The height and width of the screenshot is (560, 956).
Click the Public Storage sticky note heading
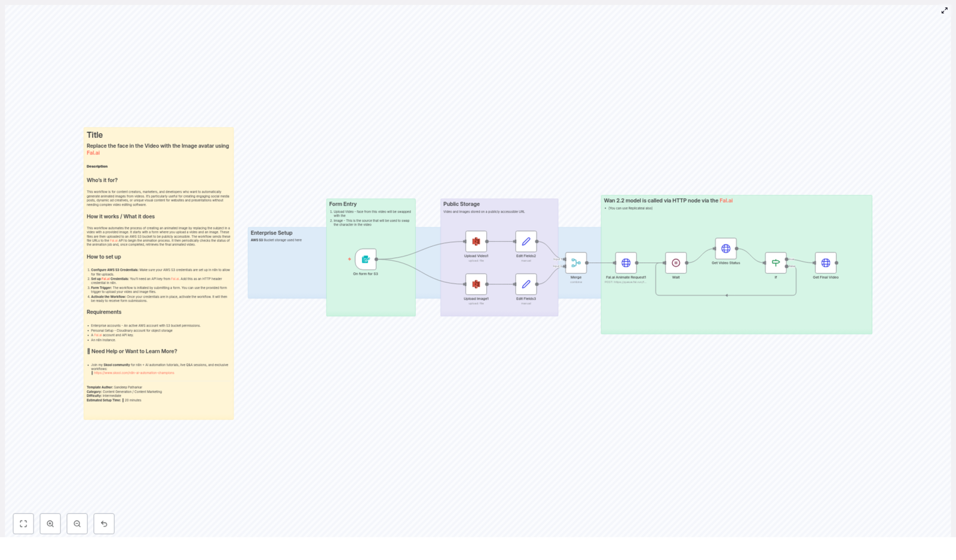[x=461, y=204]
